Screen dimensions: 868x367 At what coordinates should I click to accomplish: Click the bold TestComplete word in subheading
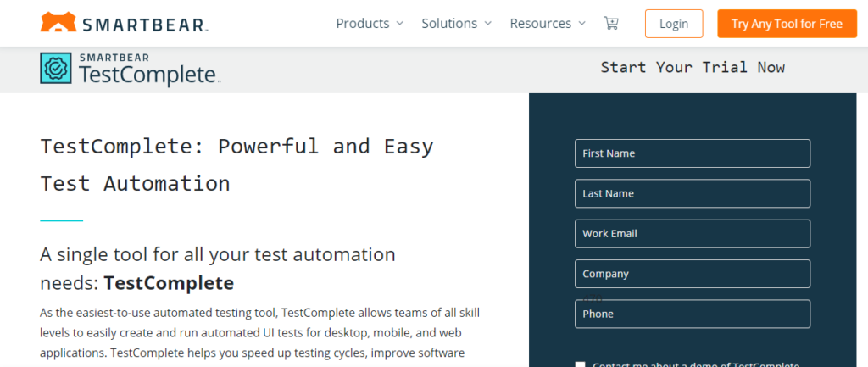(169, 283)
